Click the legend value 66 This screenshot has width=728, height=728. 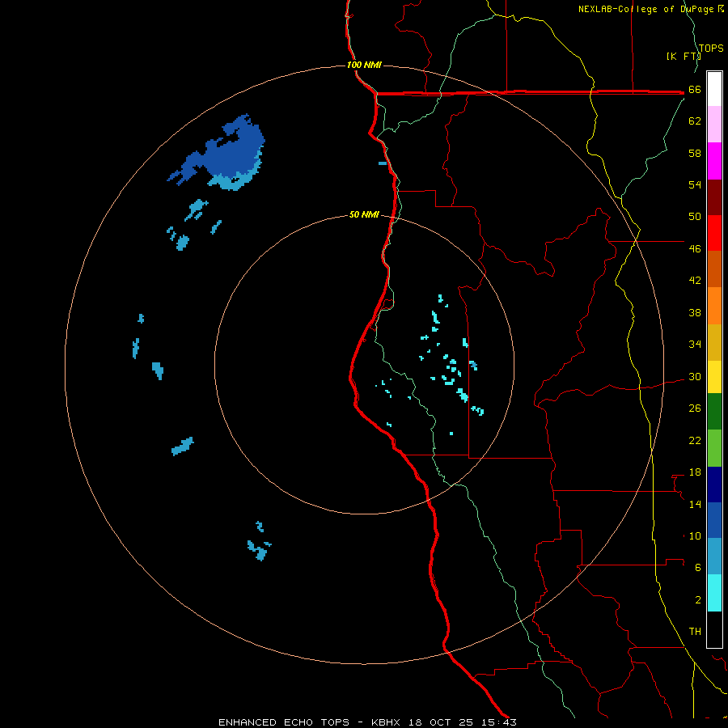695,90
